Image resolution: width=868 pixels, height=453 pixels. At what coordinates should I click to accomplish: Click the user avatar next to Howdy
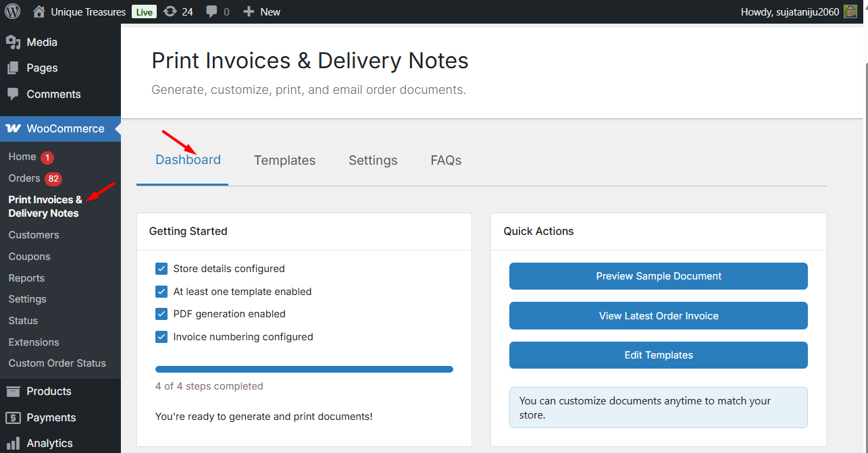tap(850, 11)
